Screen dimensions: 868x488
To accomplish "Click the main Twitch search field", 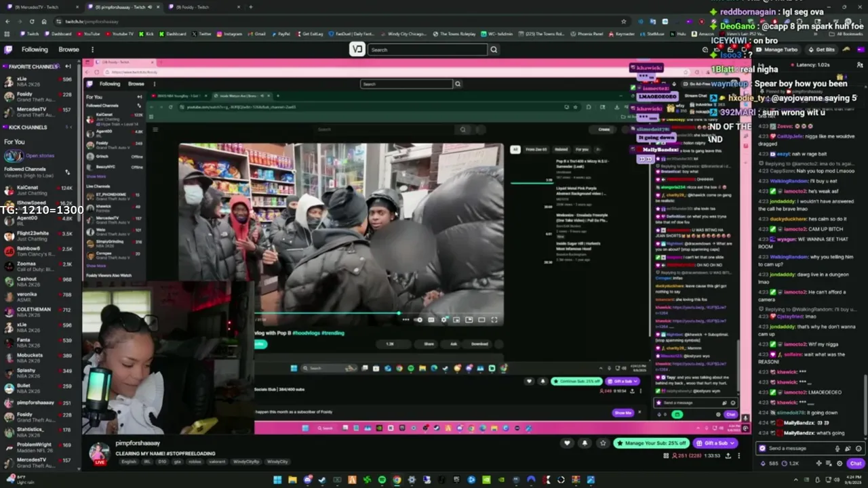I will (427, 49).
